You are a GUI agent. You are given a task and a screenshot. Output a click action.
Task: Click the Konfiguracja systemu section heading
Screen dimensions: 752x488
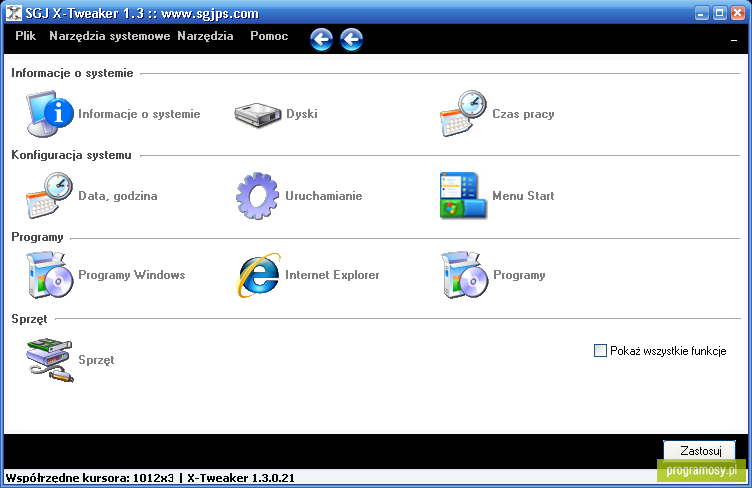71,155
